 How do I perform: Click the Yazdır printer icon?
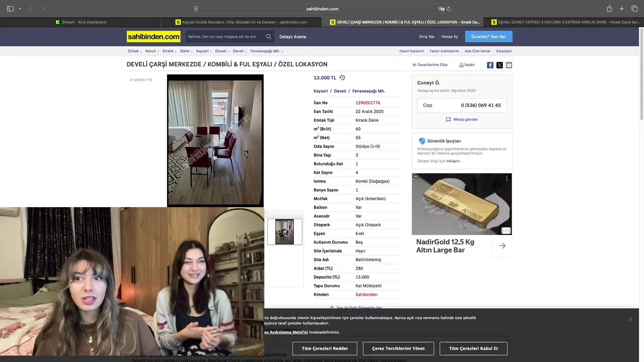pyautogui.click(x=461, y=65)
